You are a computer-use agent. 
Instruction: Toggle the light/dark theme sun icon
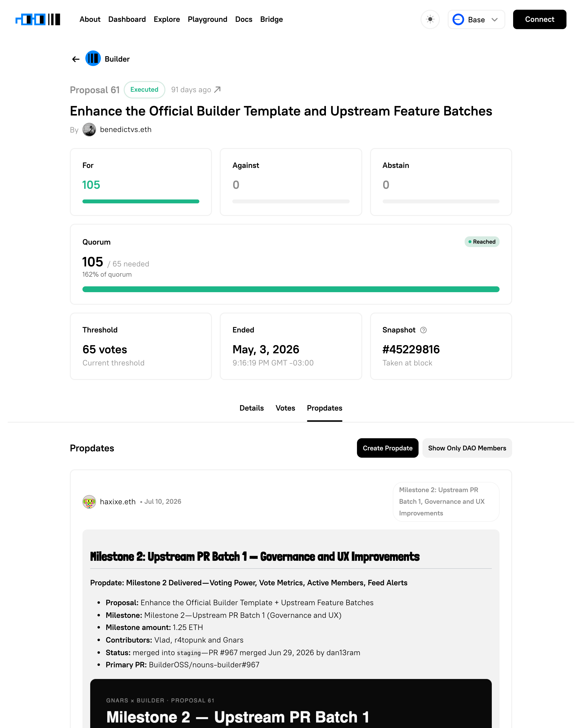[x=430, y=19]
